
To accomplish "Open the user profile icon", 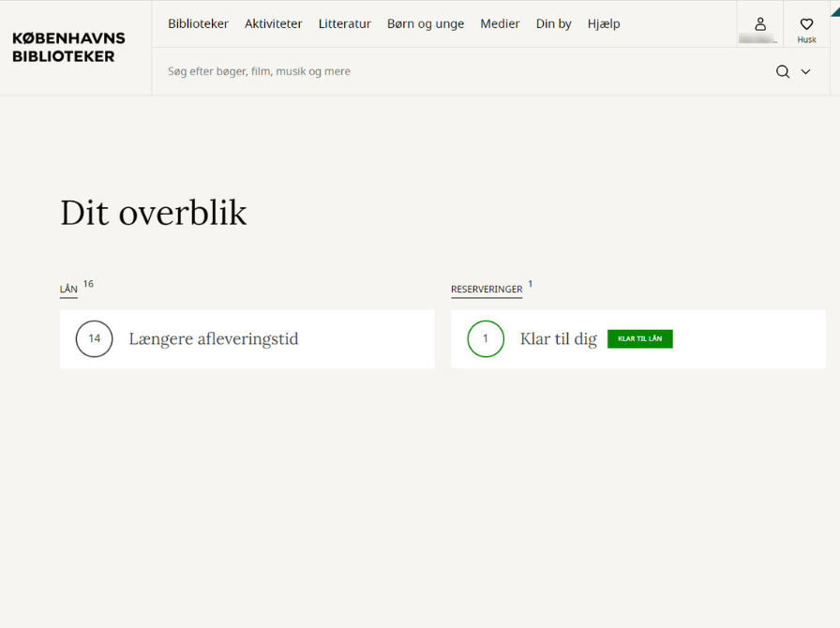I will pyautogui.click(x=759, y=24).
